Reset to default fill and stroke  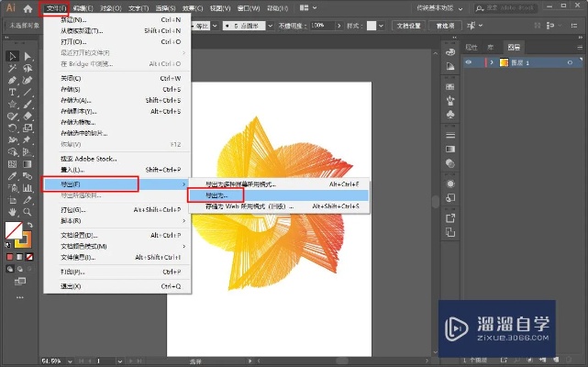tap(8, 245)
